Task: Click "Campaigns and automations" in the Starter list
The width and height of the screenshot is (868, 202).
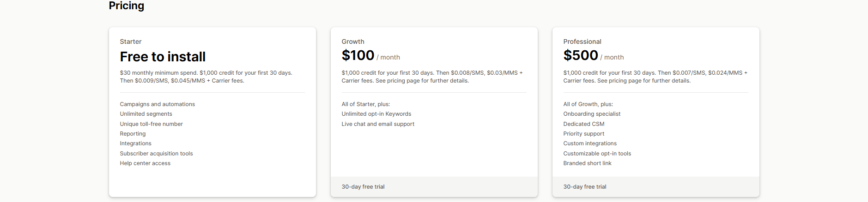Action: point(158,104)
